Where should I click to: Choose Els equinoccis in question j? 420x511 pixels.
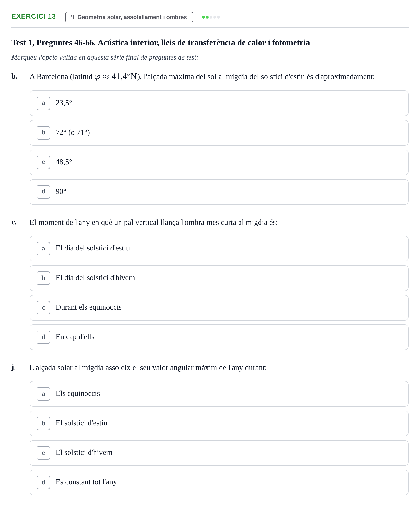click(219, 394)
